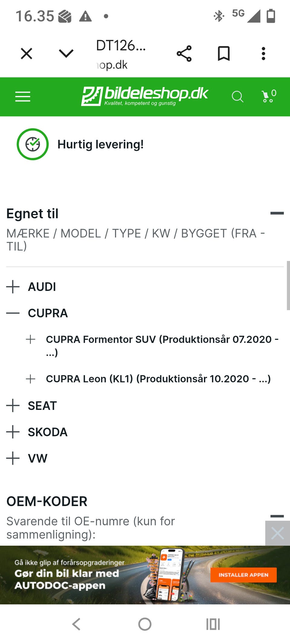Image resolution: width=290 pixels, height=644 pixels.
Task: Tap the share icon in the toolbar
Action: tap(184, 54)
